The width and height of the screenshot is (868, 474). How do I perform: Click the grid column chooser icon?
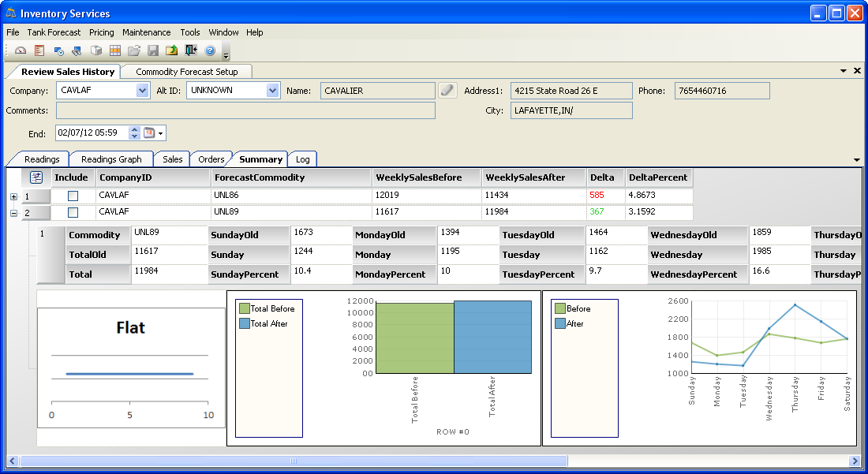click(36, 177)
